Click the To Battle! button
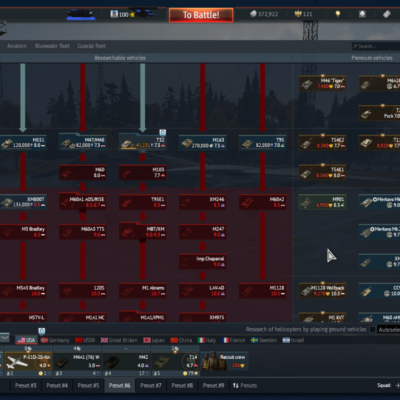Screen dimensions: 400x400 tap(201, 15)
